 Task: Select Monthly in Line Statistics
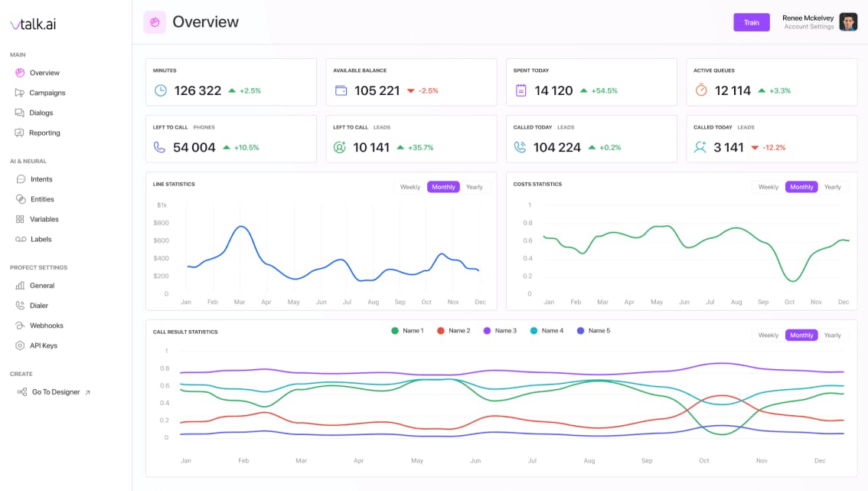[x=443, y=187]
